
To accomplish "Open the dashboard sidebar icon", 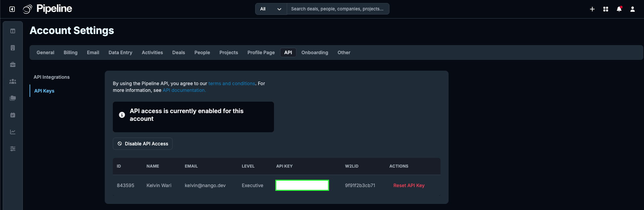I will click(x=13, y=31).
